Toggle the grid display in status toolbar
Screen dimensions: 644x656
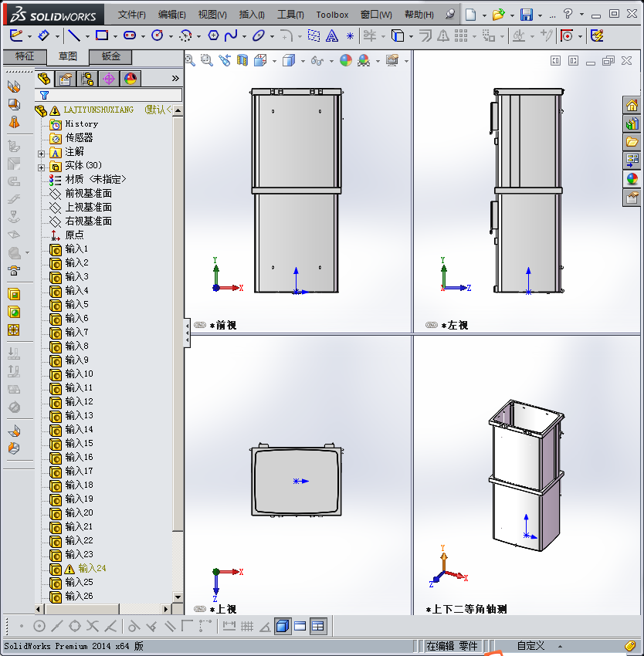[247, 627]
